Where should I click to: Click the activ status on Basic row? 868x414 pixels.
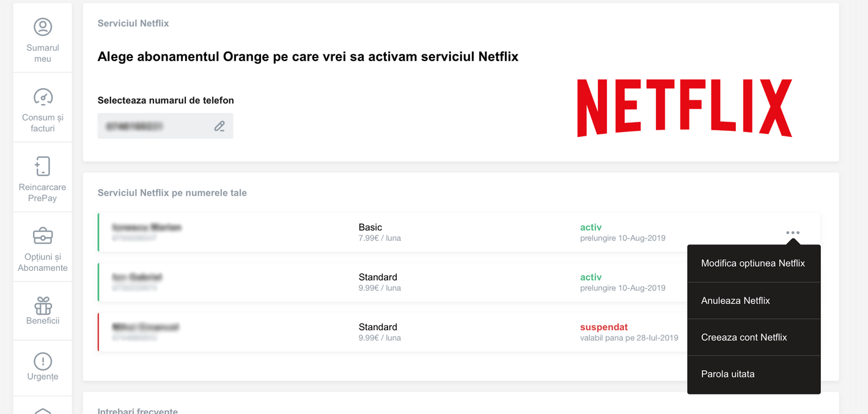coord(591,227)
